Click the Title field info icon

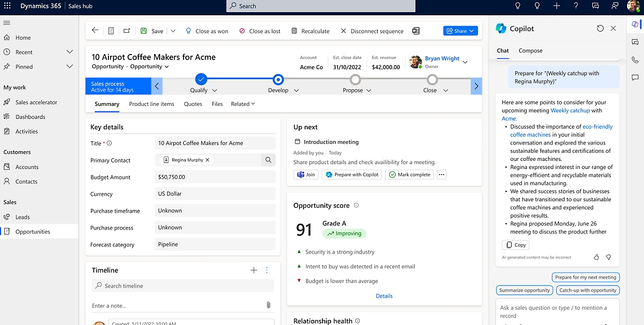pyautogui.click(x=110, y=143)
